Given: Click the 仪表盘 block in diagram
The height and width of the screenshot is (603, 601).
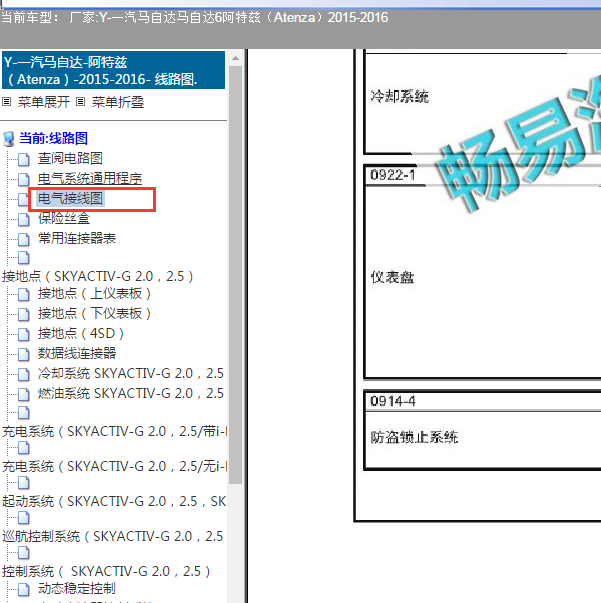Looking at the screenshot, I should (392, 277).
